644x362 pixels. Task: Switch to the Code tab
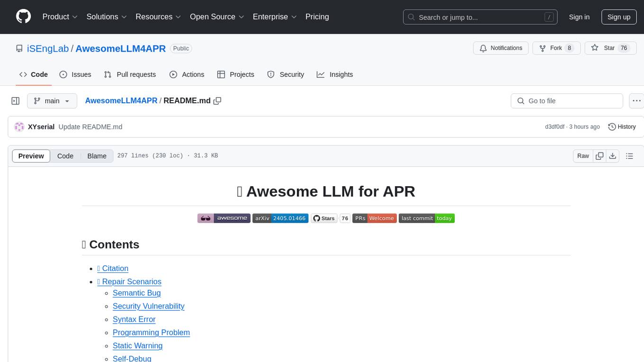[33, 74]
